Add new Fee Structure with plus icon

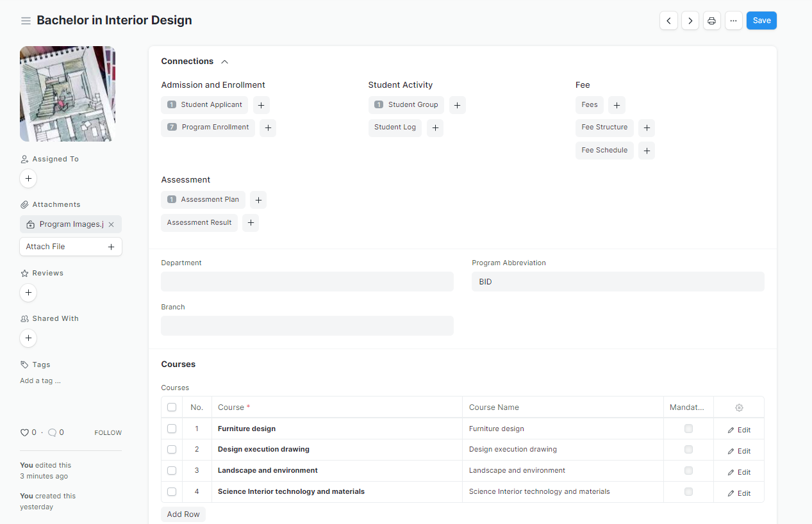coord(647,128)
